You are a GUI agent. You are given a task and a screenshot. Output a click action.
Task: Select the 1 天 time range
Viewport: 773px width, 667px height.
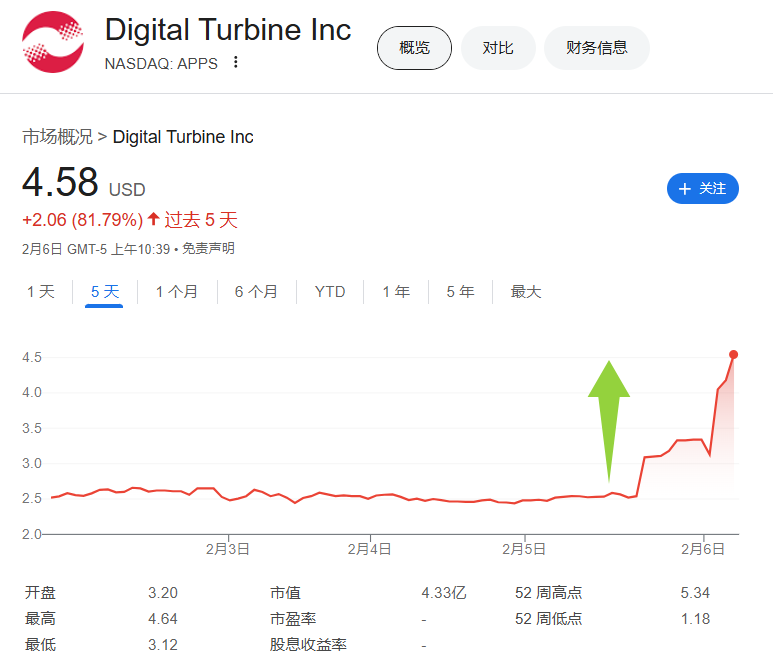tap(40, 291)
